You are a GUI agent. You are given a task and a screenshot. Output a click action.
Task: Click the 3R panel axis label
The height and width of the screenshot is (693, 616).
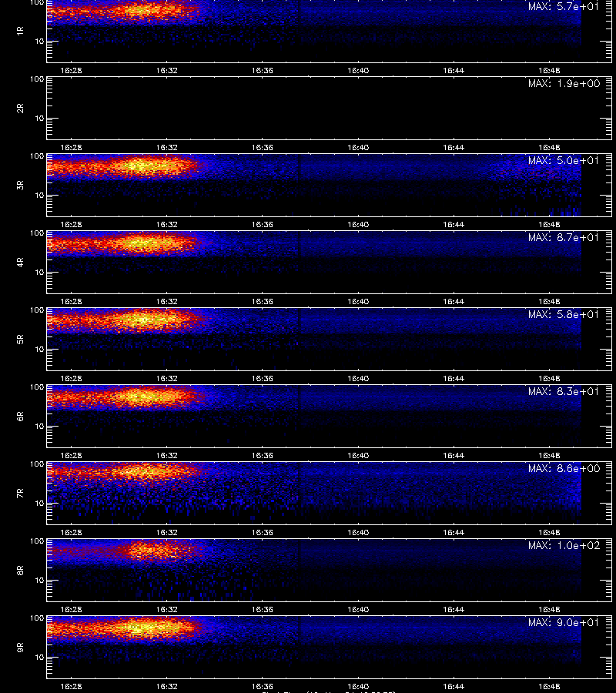click(20, 185)
